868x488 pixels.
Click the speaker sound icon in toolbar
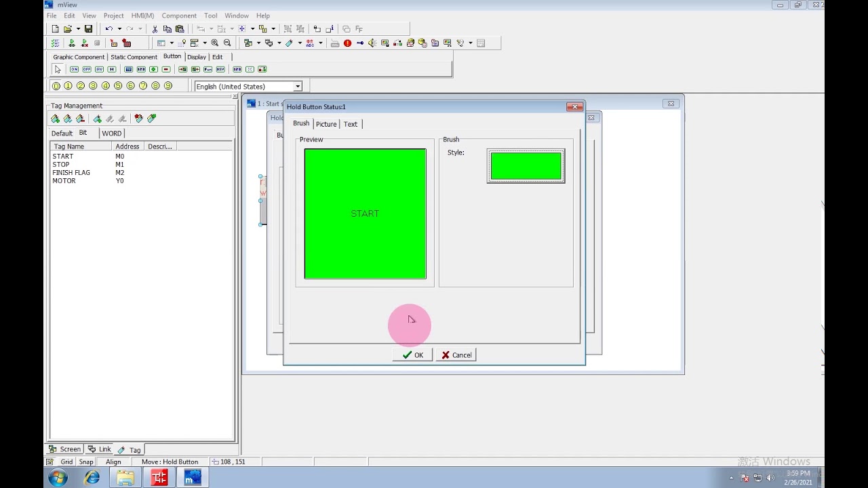pyautogui.click(x=372, y=43)
